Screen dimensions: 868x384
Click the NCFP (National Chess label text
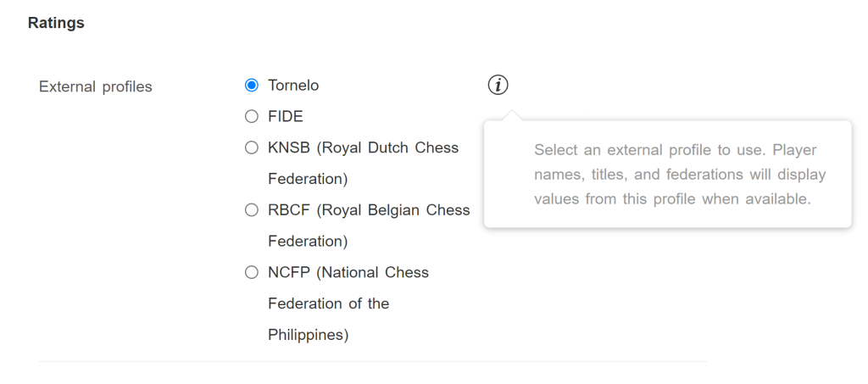click(348, 273)
